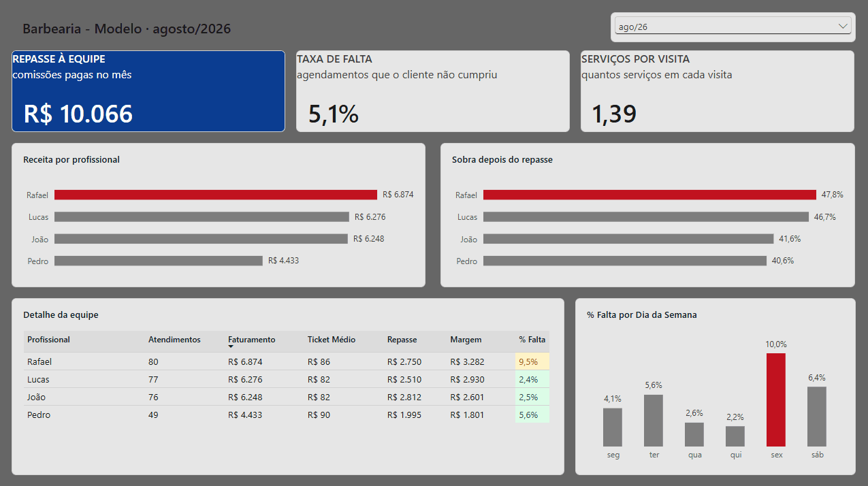Click the Faturamento sort arrow indicator

[231, 347]
